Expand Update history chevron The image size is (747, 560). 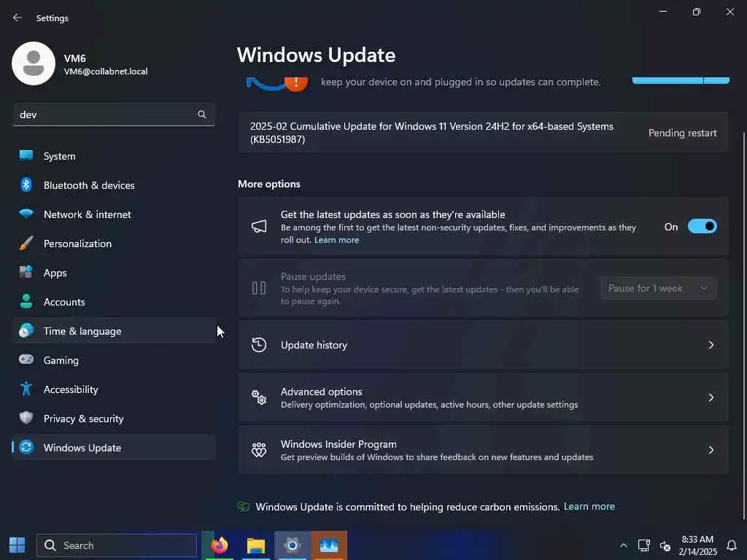tap(711, 345)
